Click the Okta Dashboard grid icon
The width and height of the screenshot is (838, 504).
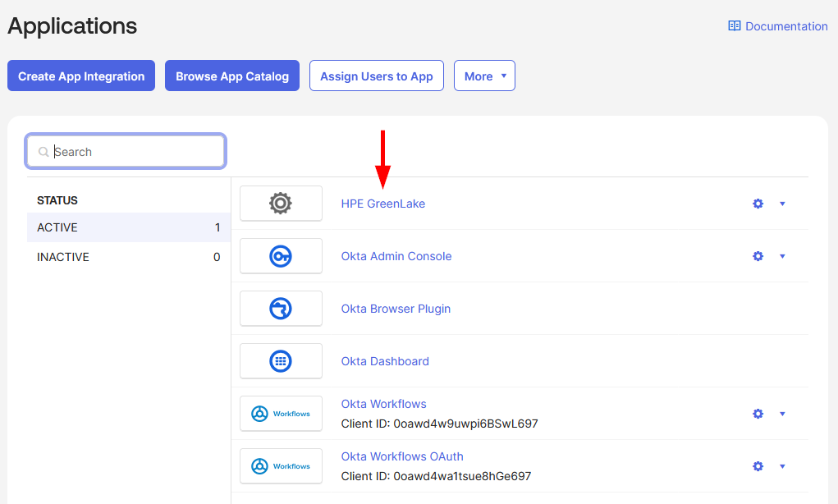(281, 361)
